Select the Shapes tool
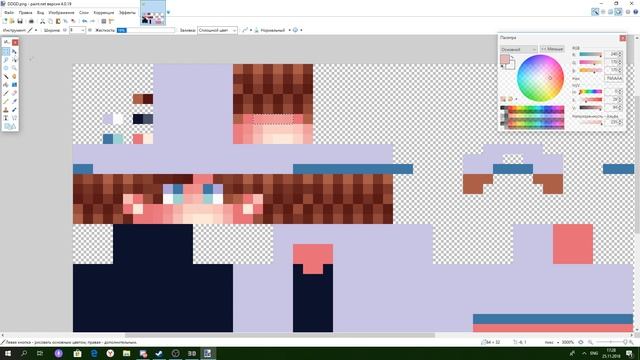This screenshot has width=640, height=360. pos(10,127)
